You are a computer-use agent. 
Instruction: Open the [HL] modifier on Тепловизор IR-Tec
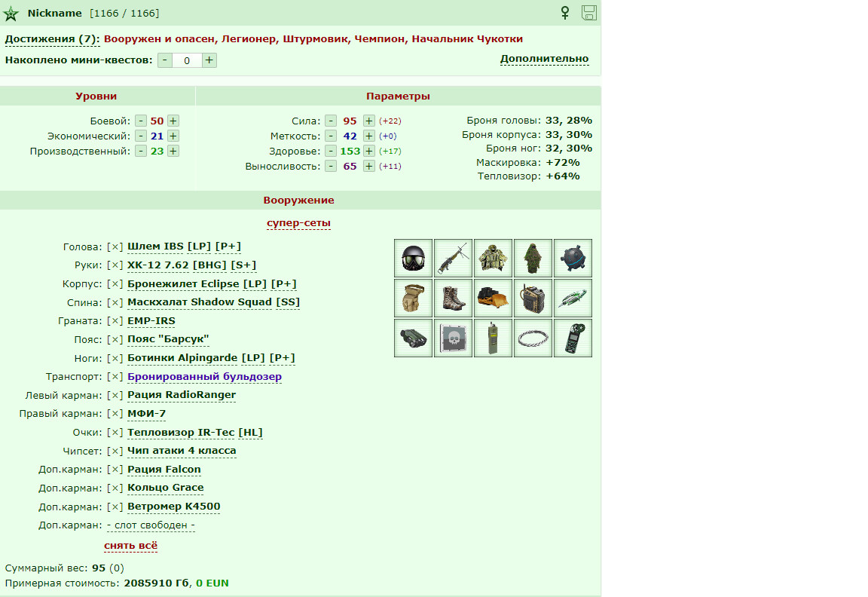point(251,433)
